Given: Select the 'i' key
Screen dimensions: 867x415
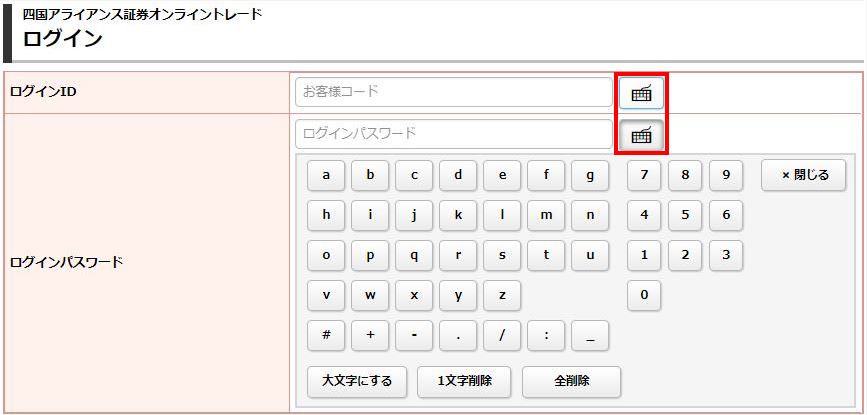Looking at the screenshot, I should 370,216.
